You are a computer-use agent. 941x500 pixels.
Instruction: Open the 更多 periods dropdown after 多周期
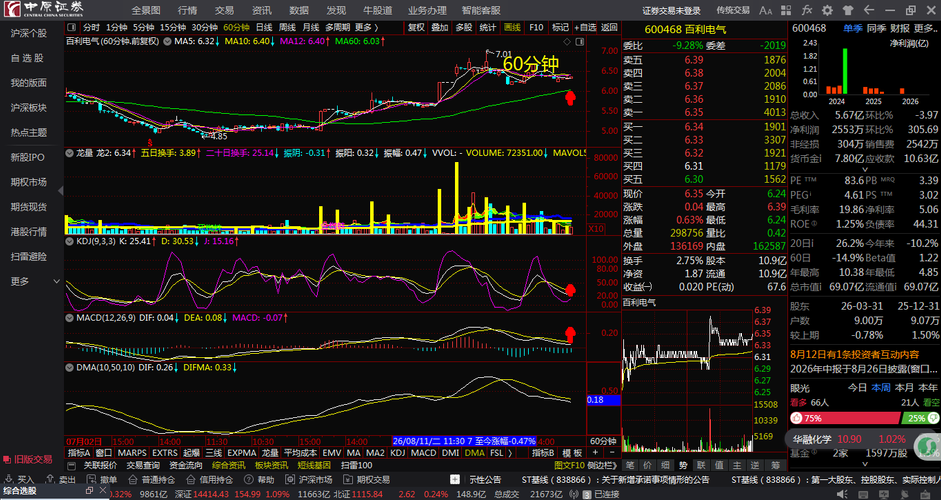coord(367,28)
